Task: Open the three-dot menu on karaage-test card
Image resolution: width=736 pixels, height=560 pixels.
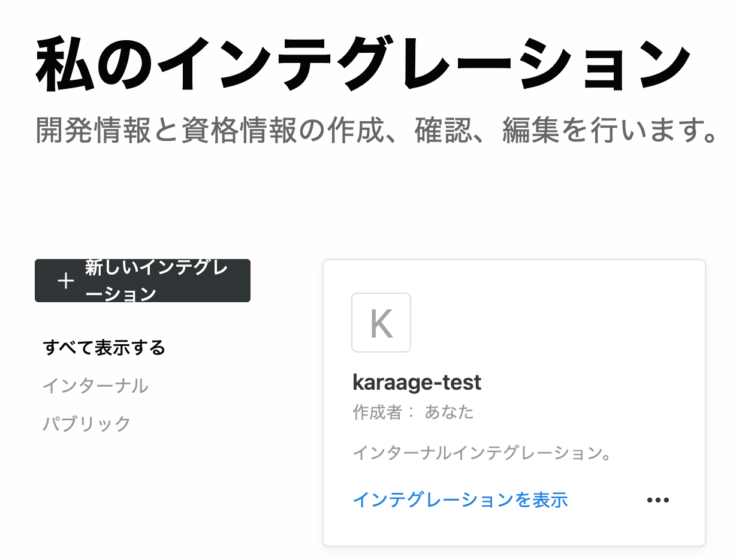Action: (657, 500)
